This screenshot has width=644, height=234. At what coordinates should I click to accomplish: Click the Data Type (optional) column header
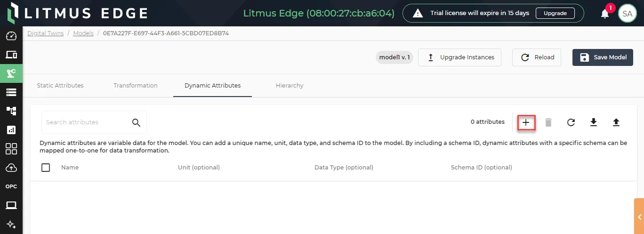pos(344,168)
